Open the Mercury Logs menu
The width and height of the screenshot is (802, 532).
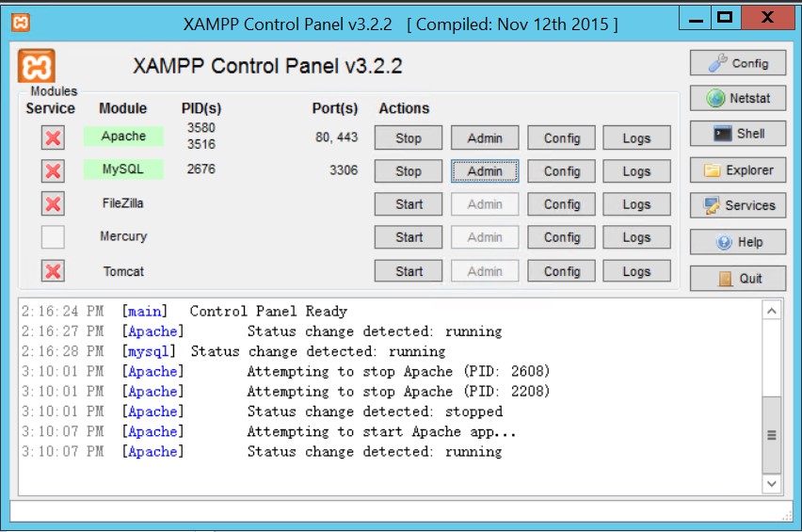pos(636,237)
